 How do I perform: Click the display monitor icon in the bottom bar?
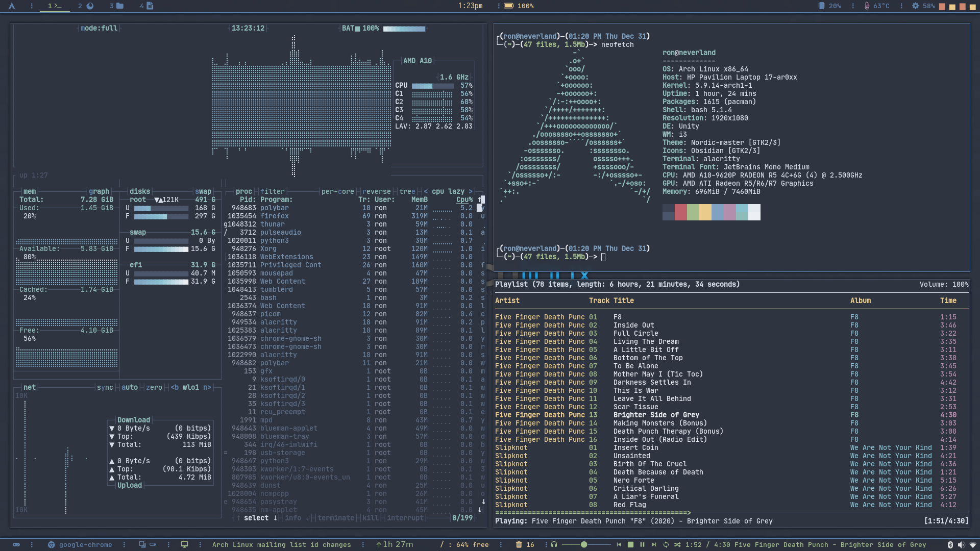click(184, 544)
